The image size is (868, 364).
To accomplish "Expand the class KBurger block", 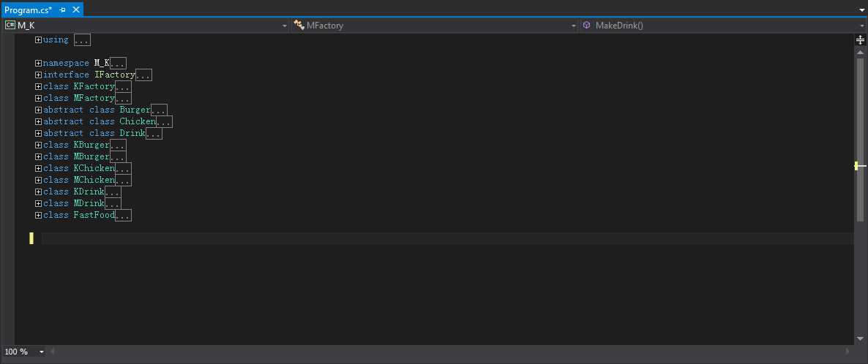I will [x=38, y=145].
